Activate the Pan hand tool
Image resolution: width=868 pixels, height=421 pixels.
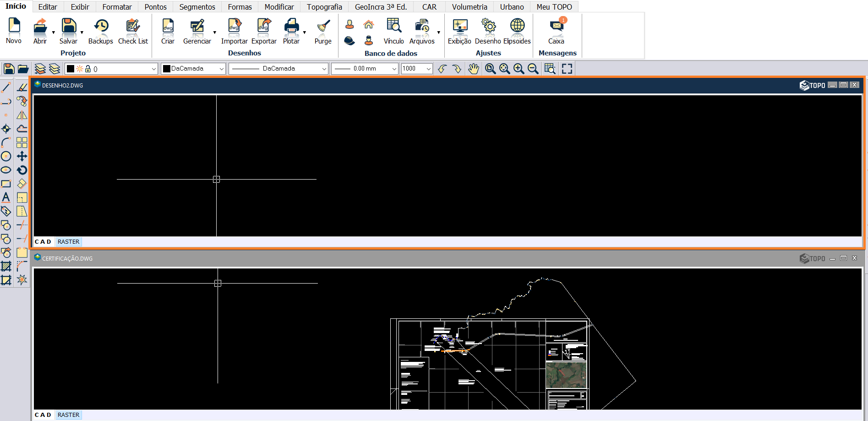tap(473, 69)
